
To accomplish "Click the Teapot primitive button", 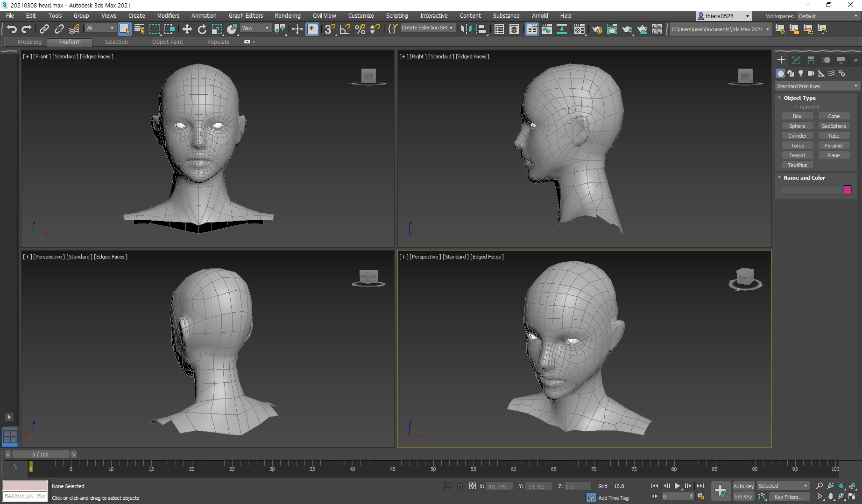I will (x=797, y=155).
